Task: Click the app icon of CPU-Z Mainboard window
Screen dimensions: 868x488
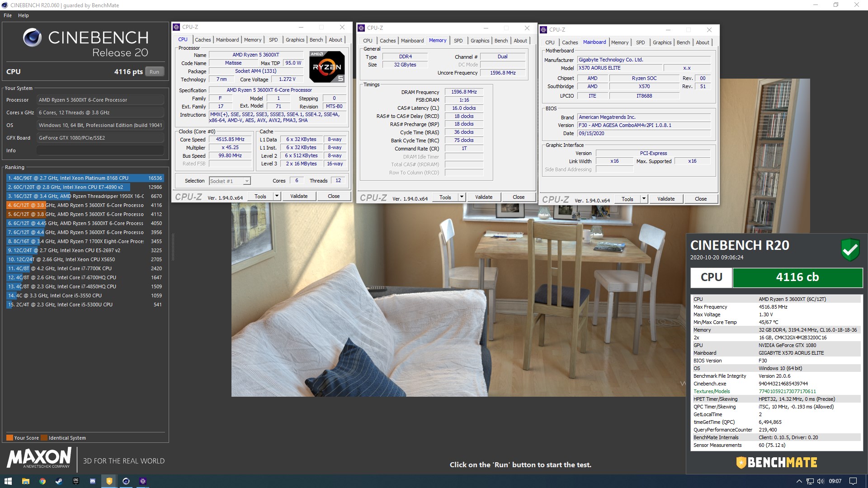Action: click(x=543, y=30)
